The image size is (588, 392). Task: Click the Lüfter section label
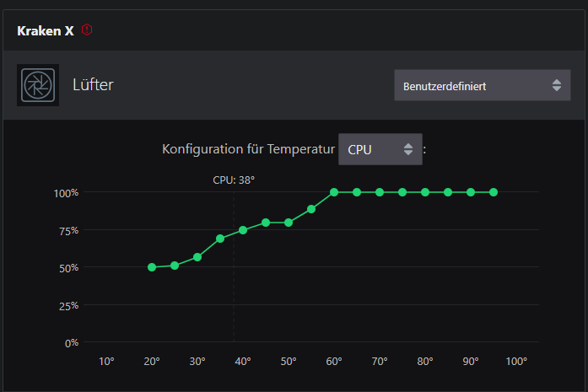point(93,84)
